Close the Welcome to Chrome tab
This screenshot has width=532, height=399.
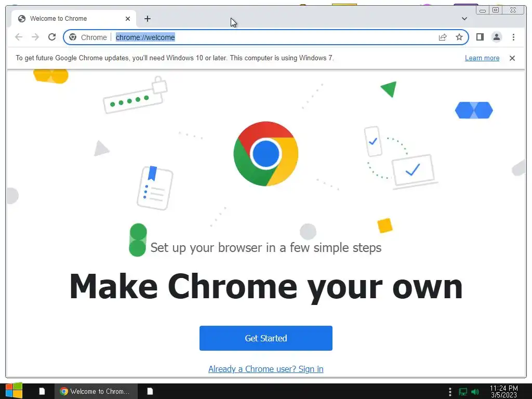click(128, 19)
